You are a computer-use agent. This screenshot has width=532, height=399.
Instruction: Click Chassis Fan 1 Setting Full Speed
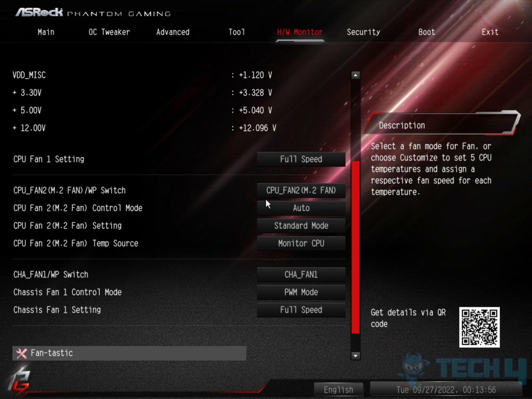click(301, 309)
